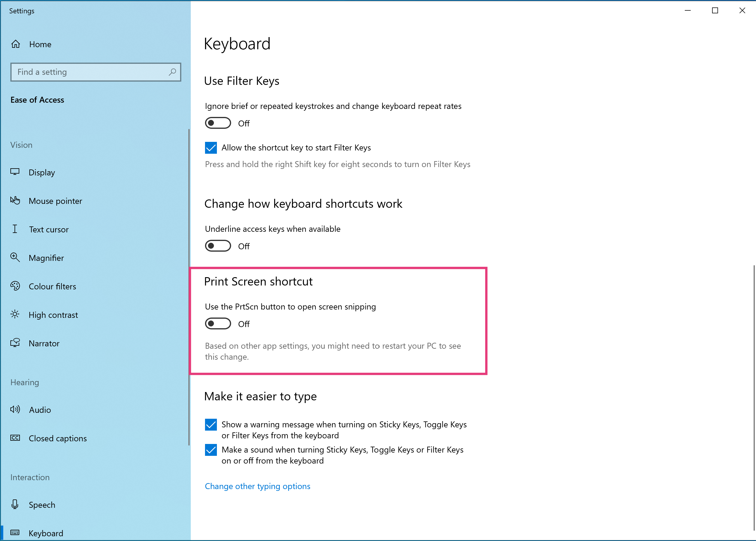Click the Speech microphone icon
This screenshot has height=541, width=756.
tap(15, 504)
